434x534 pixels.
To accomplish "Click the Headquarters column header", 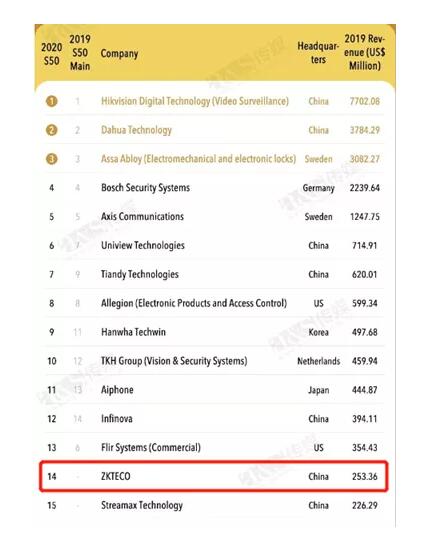I will pyautogui.click(x=318, y=53).
